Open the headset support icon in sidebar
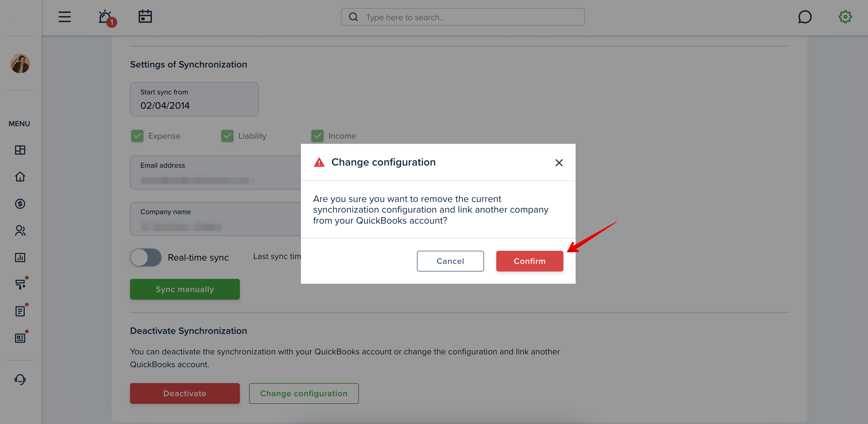 (20, 379)
